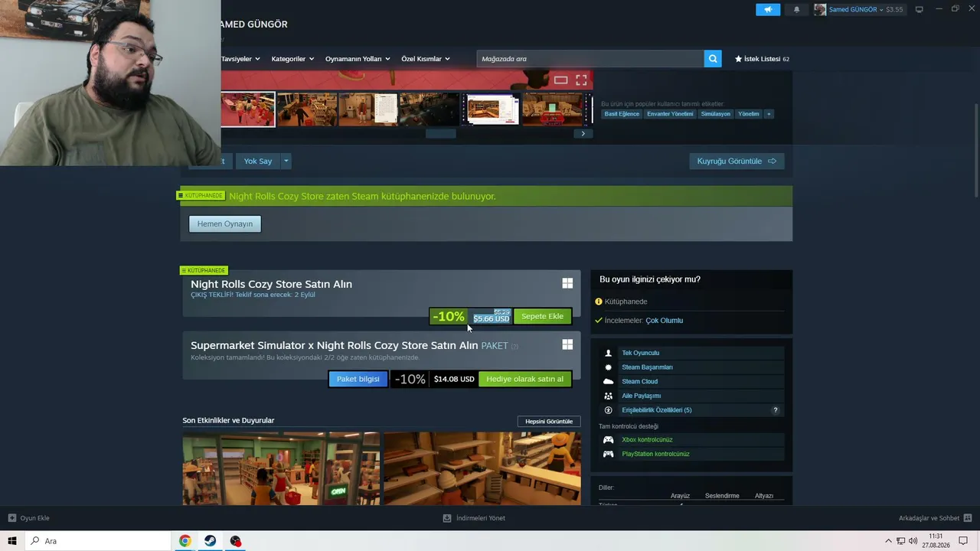The width and height of the screenshot is (980, 551).
Task: Select the Basit Eğlence tag
Action: (x=622, y=114)
